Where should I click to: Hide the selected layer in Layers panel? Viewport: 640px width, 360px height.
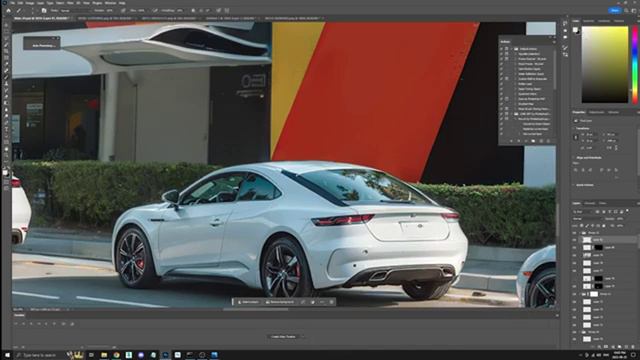pos(575,240)
